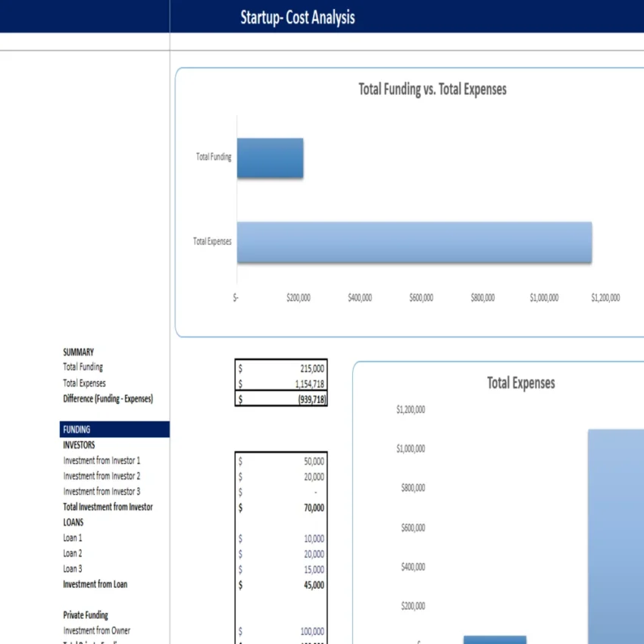The height and width of the screenshot is (644, 644).
Task: Click Investment from Owner label
Action: click(96, 630)
